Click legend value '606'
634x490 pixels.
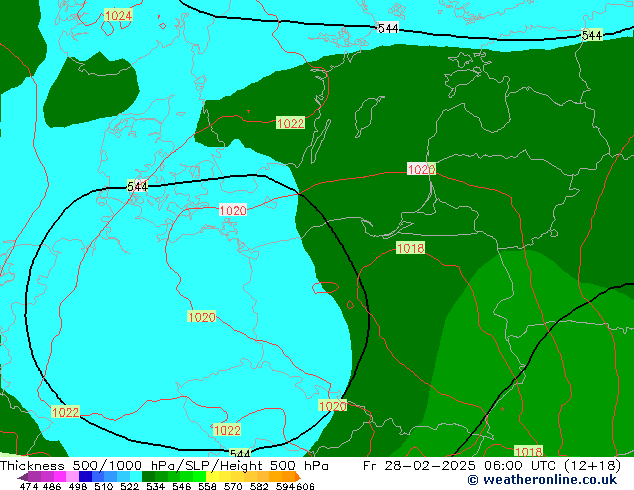pyautogui.click(x=305, y=486)
